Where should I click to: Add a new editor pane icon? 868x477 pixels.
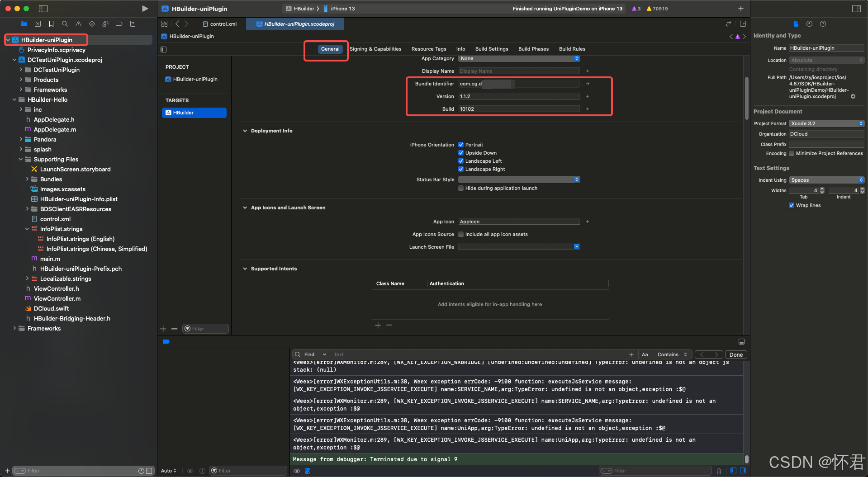743,24
